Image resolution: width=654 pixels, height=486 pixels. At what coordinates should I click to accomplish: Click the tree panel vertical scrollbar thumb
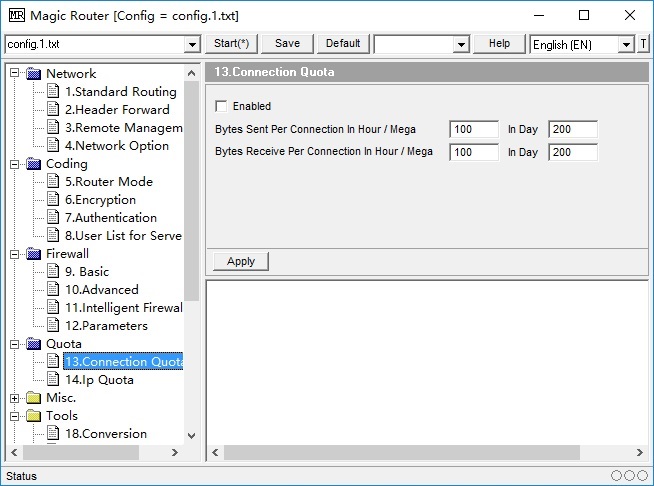tap(191, 191)
